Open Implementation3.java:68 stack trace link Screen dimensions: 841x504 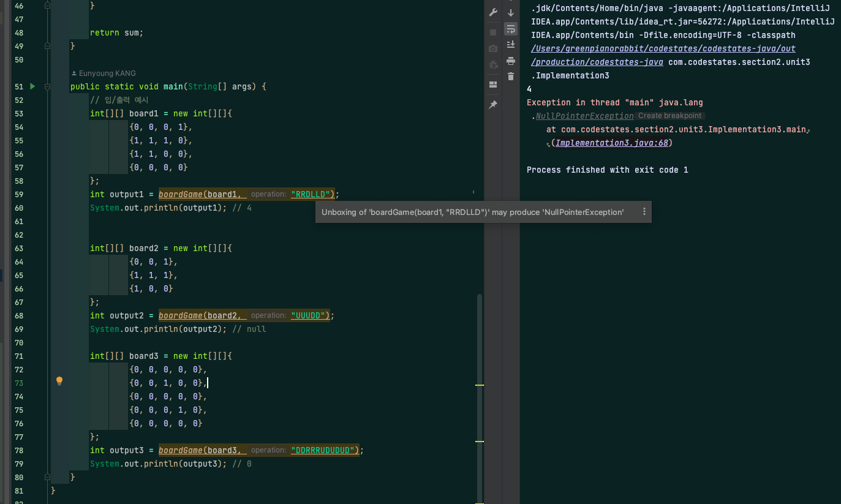(x=613, y=143)
